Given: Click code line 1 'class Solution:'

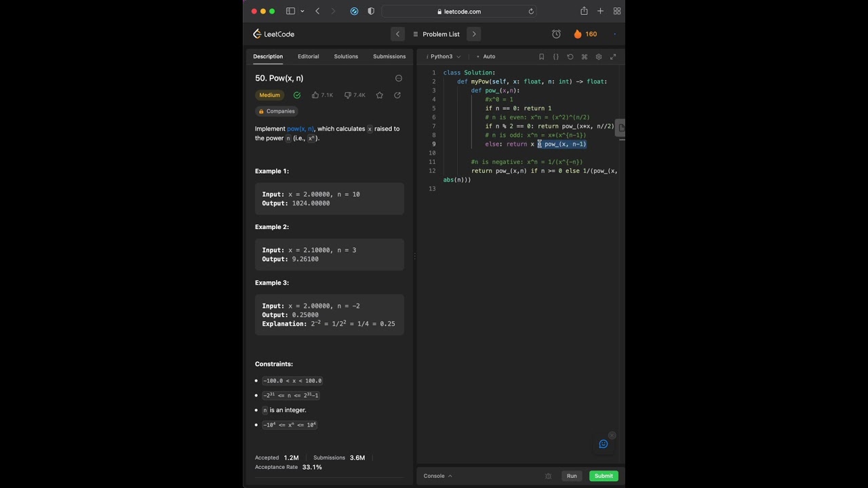Looking at the screenshot, I should (x=469, y=73).
